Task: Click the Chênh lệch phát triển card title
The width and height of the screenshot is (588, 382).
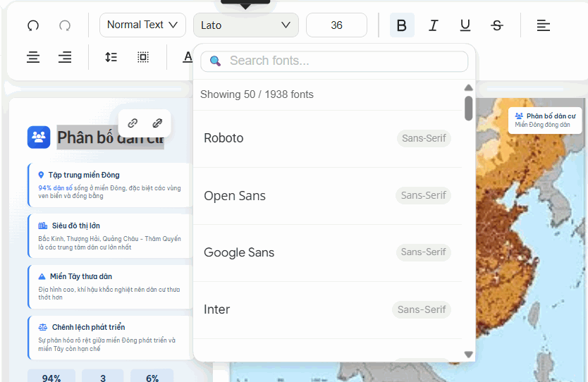Action: pos(89,327)
